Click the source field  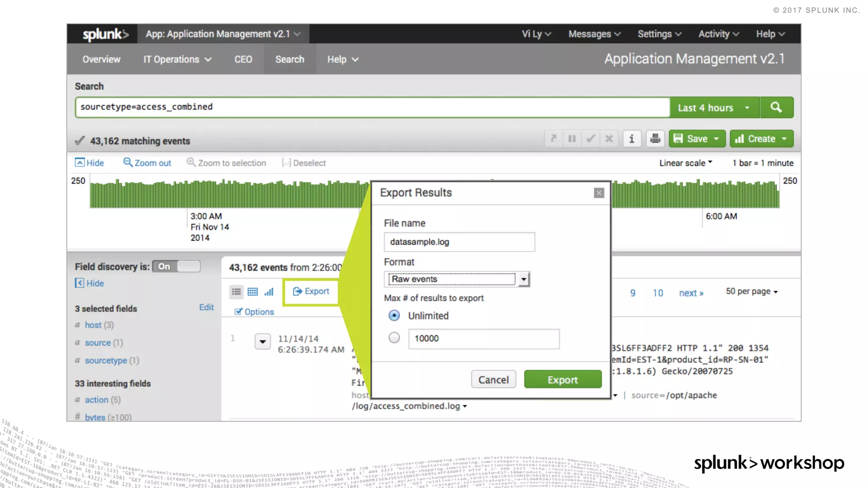click(98, 343)
